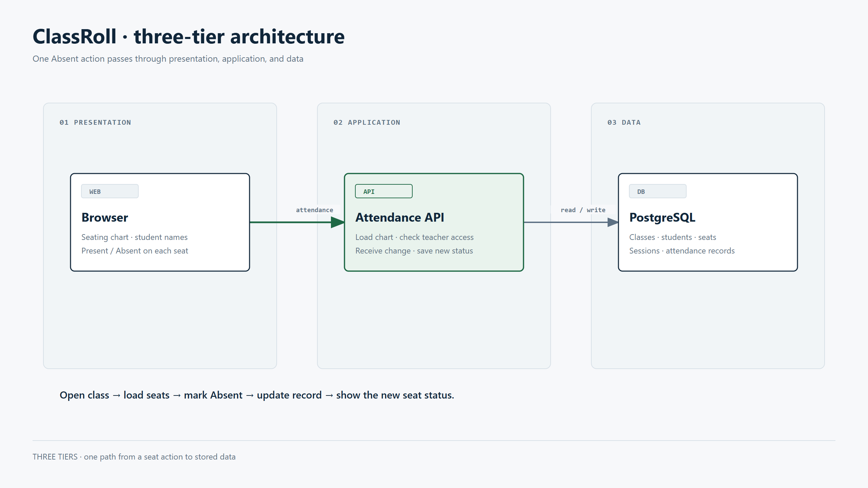Viewport: 868px width, 488px height.
Task: Click 'Classes · students · seats' text
Action: click(673, 237)
